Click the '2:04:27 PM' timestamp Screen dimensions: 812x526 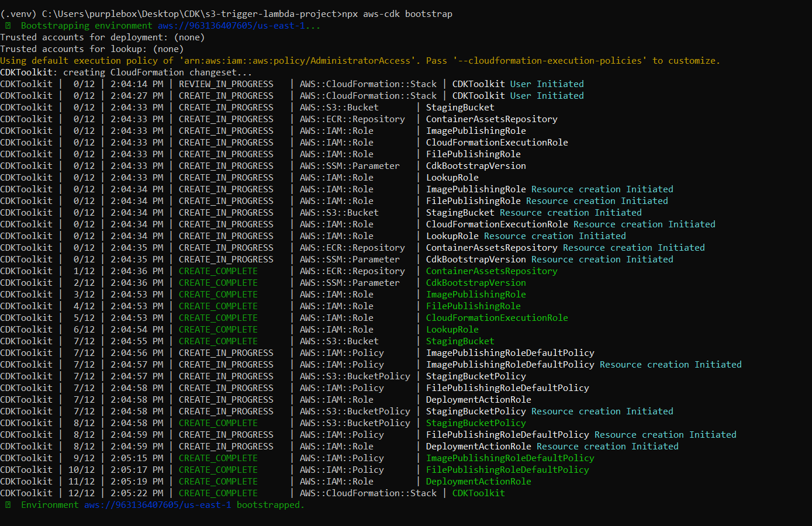pos(137,96)
